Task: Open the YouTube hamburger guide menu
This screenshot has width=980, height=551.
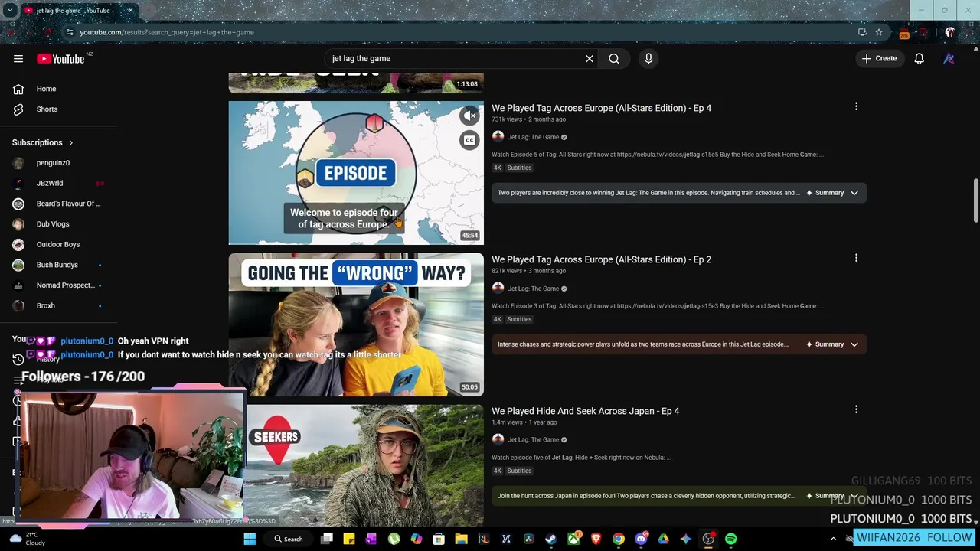Action: pos(18,58)
